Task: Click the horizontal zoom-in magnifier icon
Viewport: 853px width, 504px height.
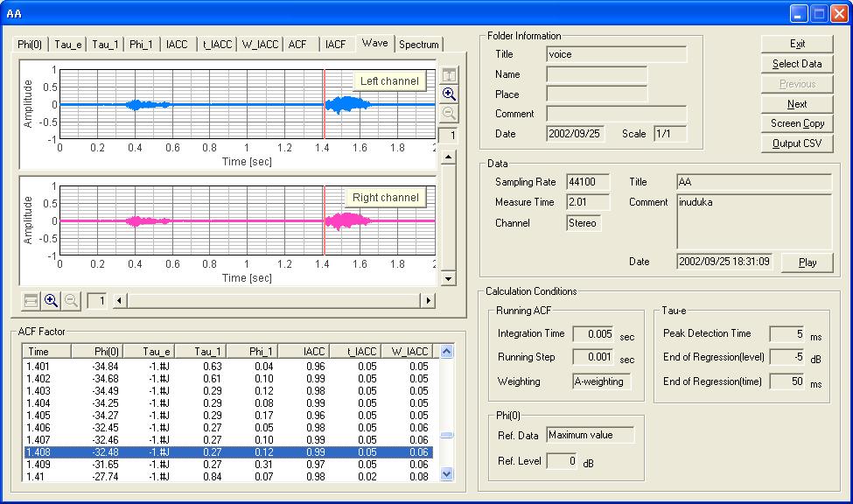Action: click(x=51, y=300)
